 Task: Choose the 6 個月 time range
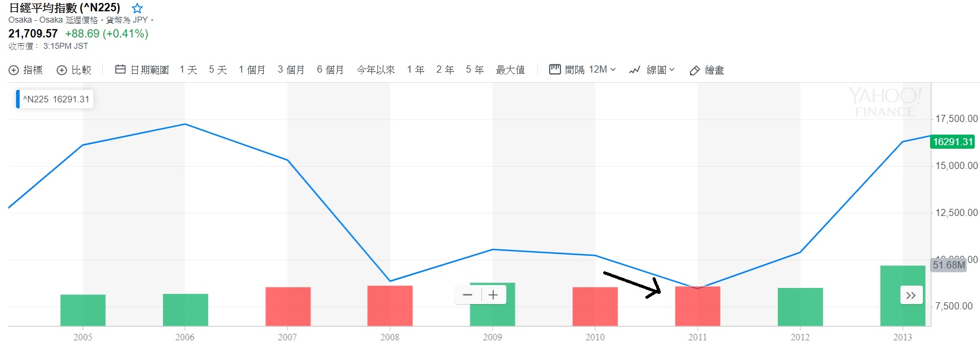[330, 70]
